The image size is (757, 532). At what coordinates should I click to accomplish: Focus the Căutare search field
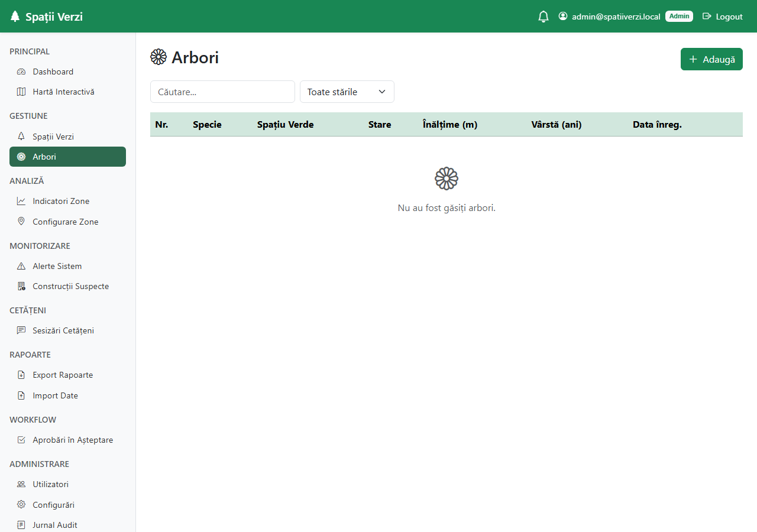[222, 92]
